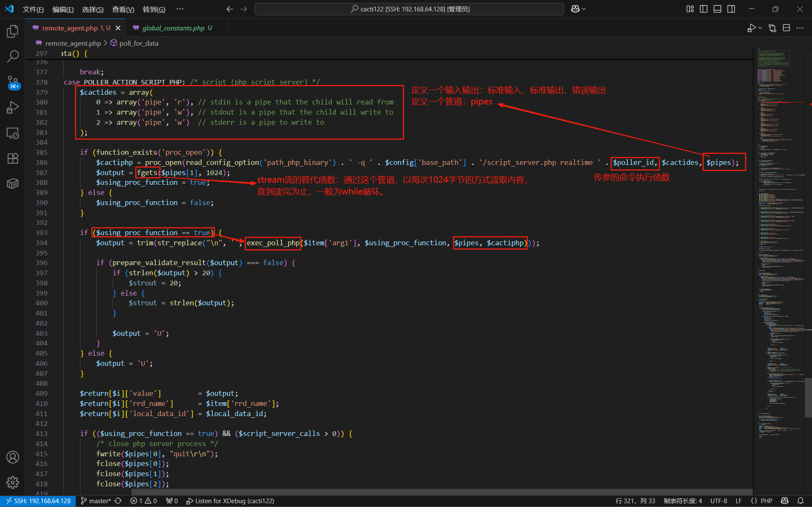The image size is (812, 507).
Task: Open the Run and Debug view
Action: 13,107
